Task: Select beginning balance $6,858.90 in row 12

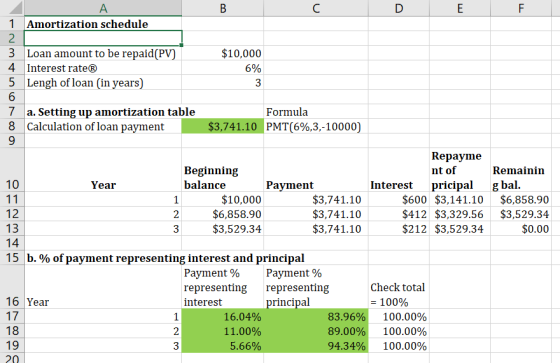Action: point(222,214)
